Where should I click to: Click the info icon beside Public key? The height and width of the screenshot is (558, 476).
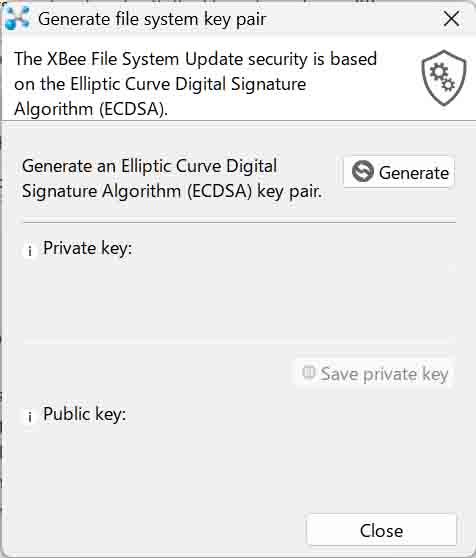30,416
